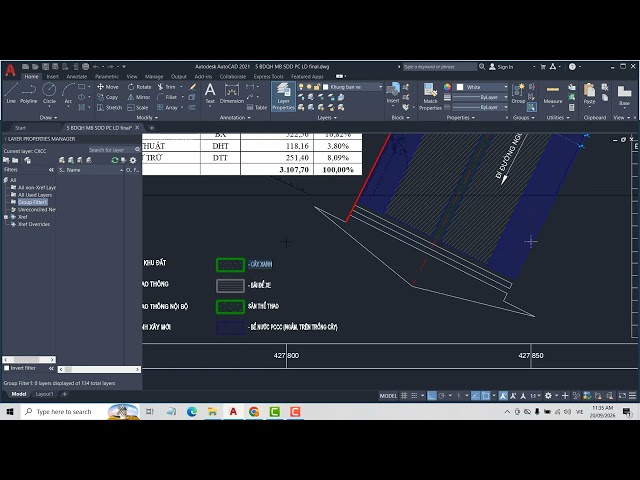Select the Array tool

click(167, 107)
